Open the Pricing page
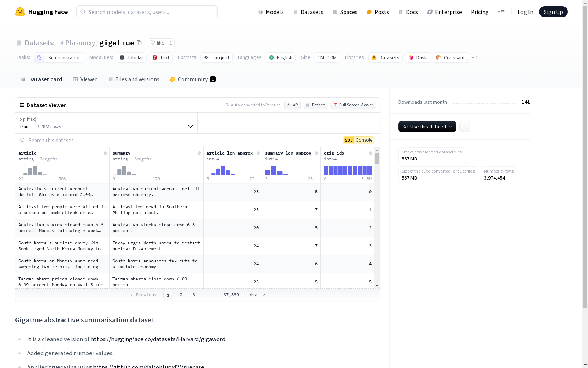 (x=480, y=12)
